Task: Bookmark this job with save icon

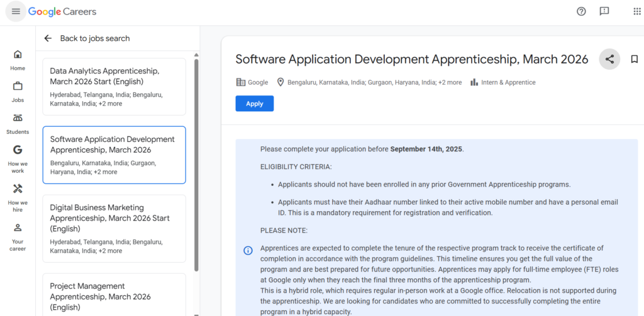Action: point(634,60)
